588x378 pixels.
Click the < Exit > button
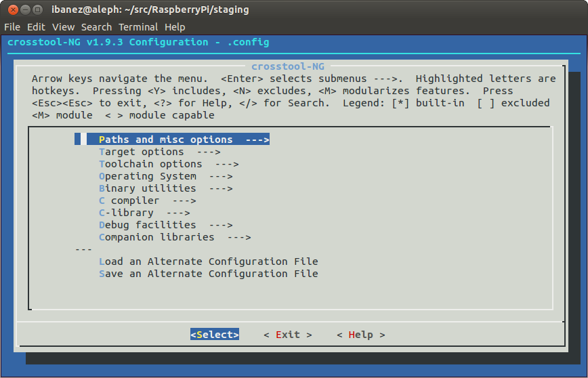point(288,335)
